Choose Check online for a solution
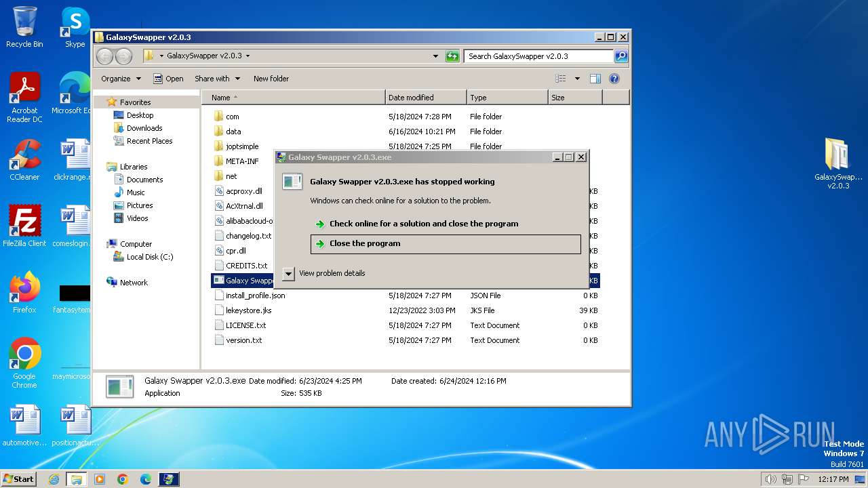868x488 pixels. pos(424,224)
